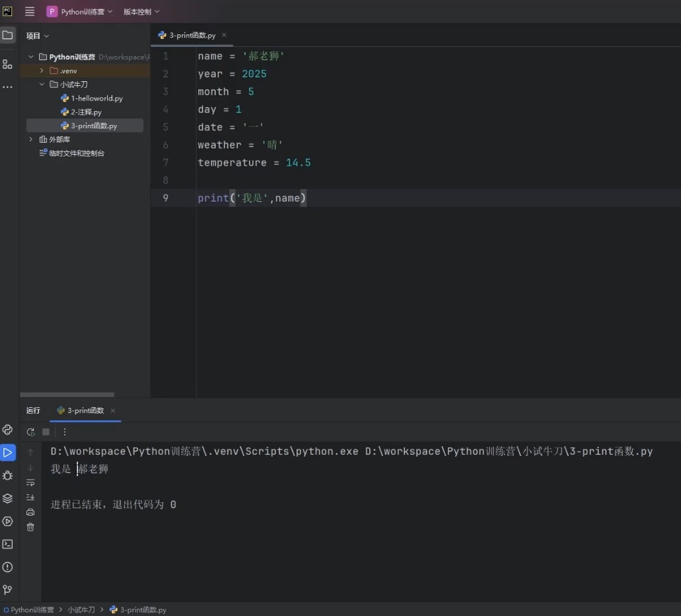
Task: Close the 3-print函数.py editor tab
Action: [223, 35]
